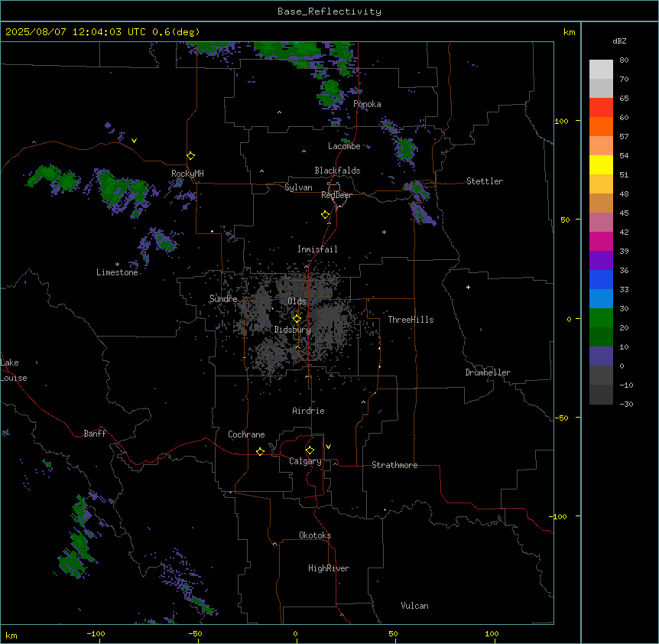Click the Lacombe city label
Image resolution: width=659 pixels, height=644 pixels.
344,146
